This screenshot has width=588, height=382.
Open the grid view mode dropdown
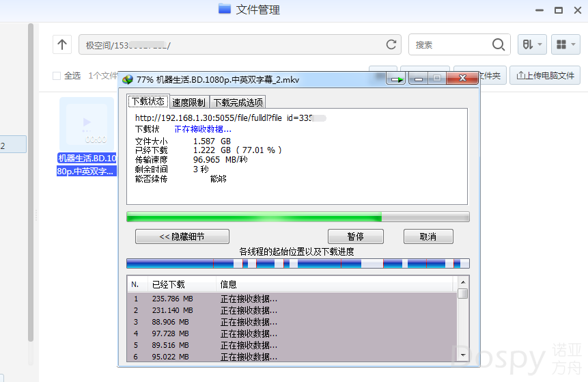(x=565, y=45)
